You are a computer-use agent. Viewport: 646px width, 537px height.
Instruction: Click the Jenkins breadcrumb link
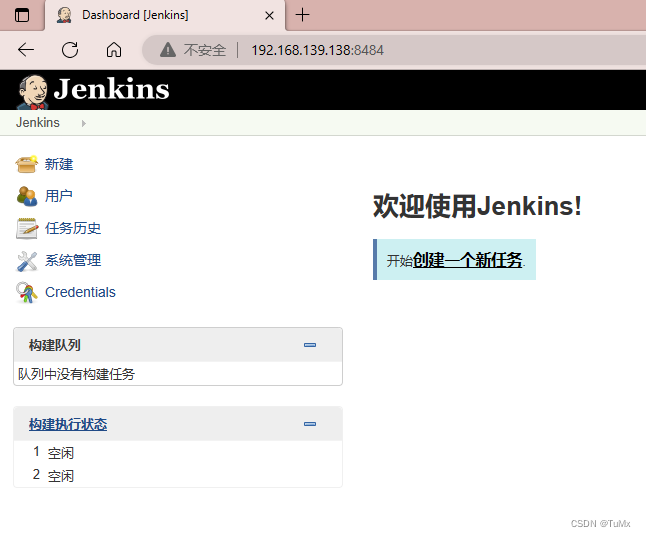tap(37, 123)
